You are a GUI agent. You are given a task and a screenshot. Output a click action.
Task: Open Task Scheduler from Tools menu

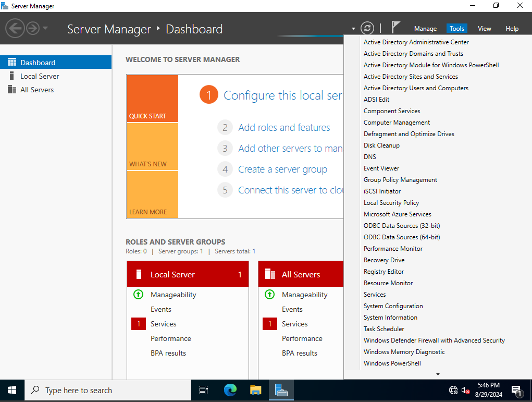pos(383,329)
